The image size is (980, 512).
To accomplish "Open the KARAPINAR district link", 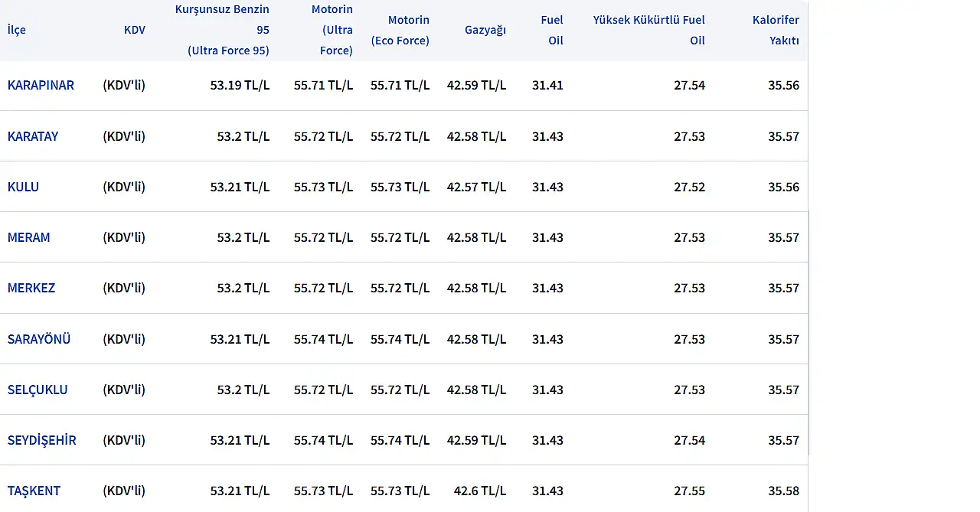I will point(41,85).
